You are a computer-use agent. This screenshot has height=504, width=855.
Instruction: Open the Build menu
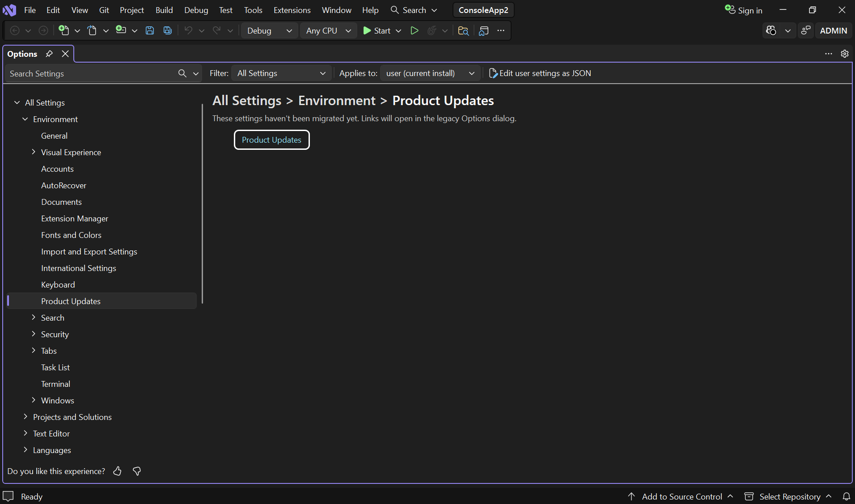164,10
